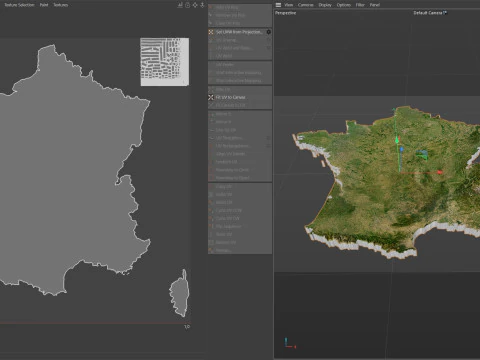Click the bar-chart-like icon in texture view header
Viewport: 480px width, 360px height.
coord(180,5)
